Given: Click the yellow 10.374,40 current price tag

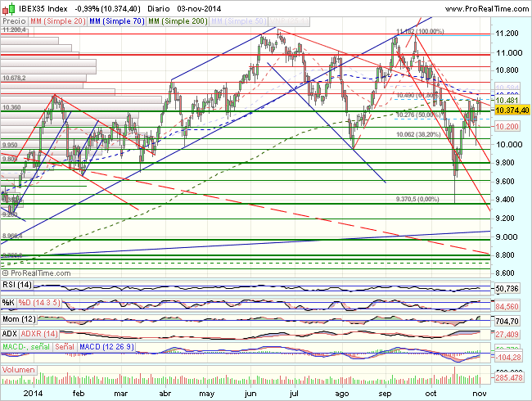Looking at the screenshot, I should [512, 110].
